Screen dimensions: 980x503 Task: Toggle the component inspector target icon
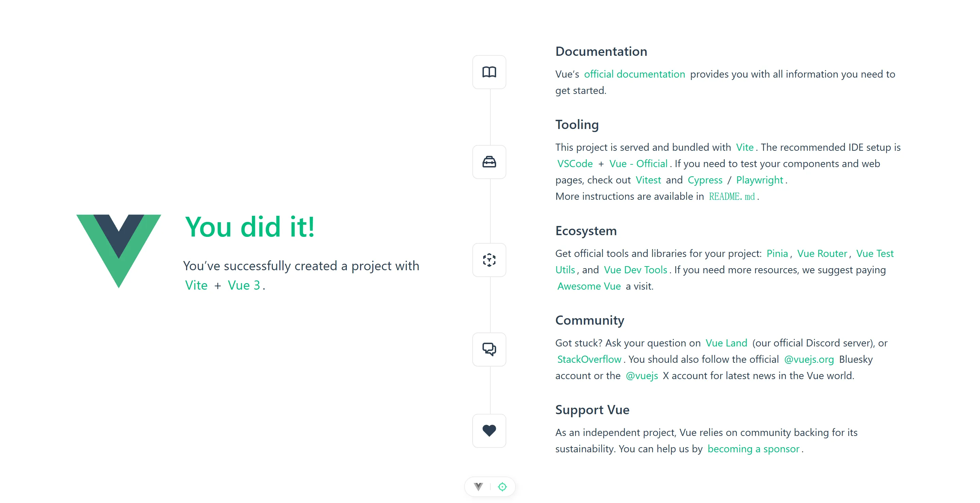pyautogui.click(x=502, y=487)
